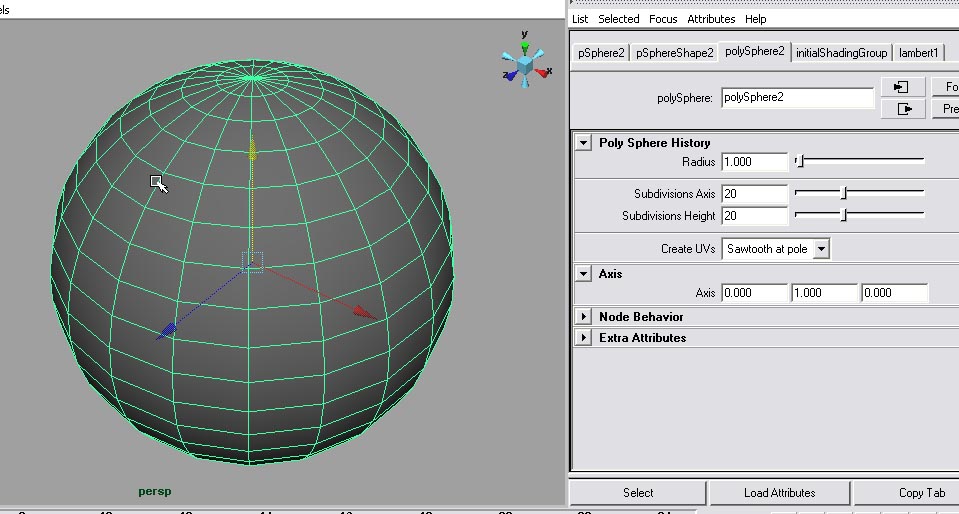Click the Subdivisions Height slider
Viewport: 959px width, 514px height.
point(859,215)
